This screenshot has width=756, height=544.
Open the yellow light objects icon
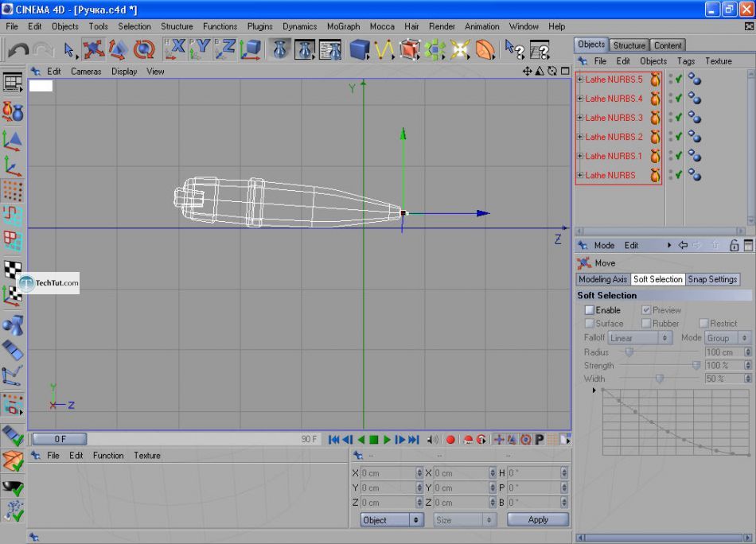point(459,49)
